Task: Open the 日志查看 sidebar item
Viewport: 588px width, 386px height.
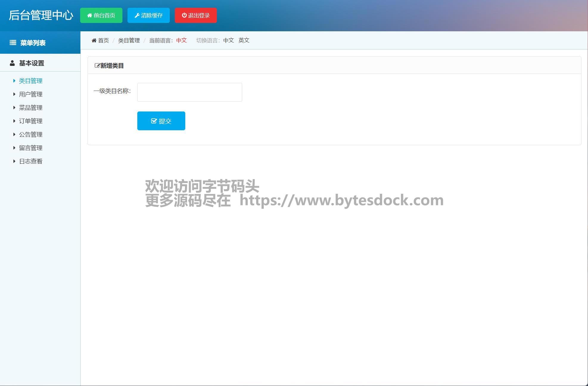Action: click(31, 161)
